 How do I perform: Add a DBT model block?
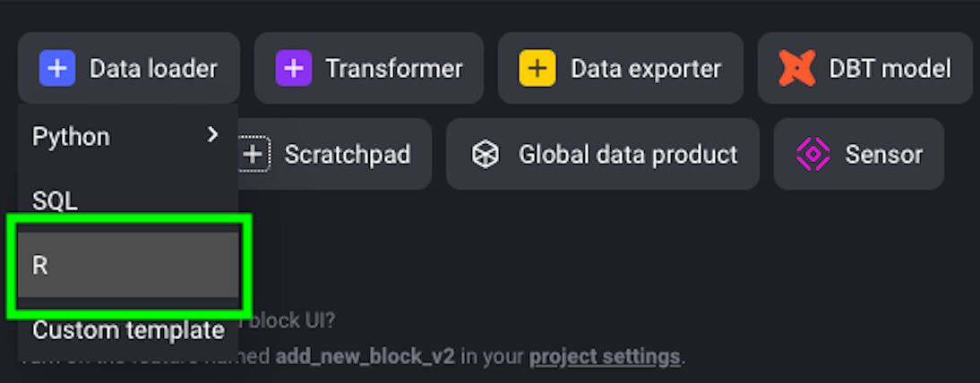click(865, 68)
